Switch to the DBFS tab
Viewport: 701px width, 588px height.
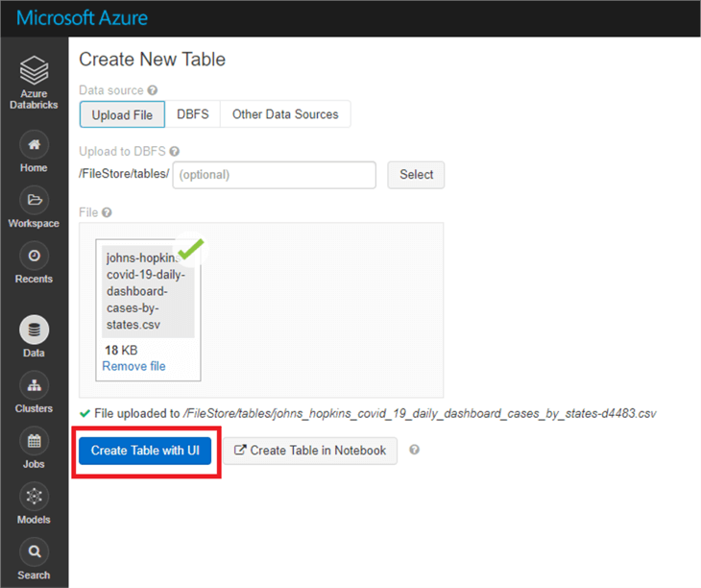pyautogui.click(x=193, y=114)
